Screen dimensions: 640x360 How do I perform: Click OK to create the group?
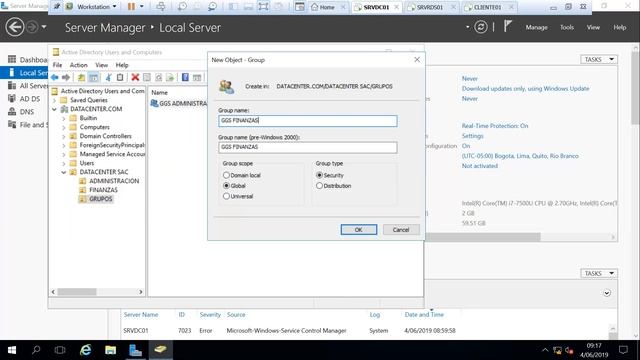[x=359, y=230]
